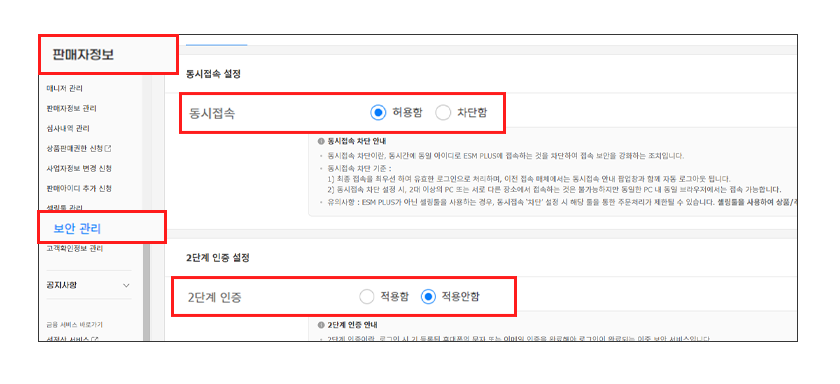This screenshot has height=384, width=840.
Task: Open 판매아이디 추가 신청
Action: [x=79, y=189]
